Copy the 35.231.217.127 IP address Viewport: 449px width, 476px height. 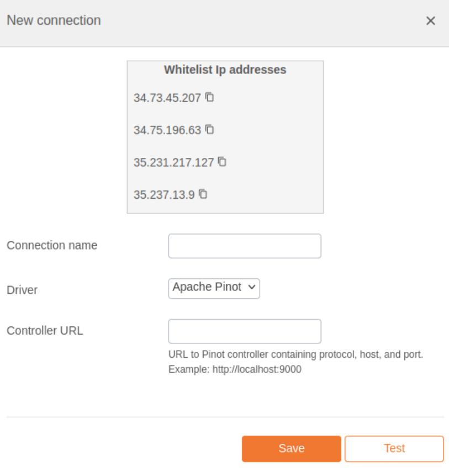222,161
